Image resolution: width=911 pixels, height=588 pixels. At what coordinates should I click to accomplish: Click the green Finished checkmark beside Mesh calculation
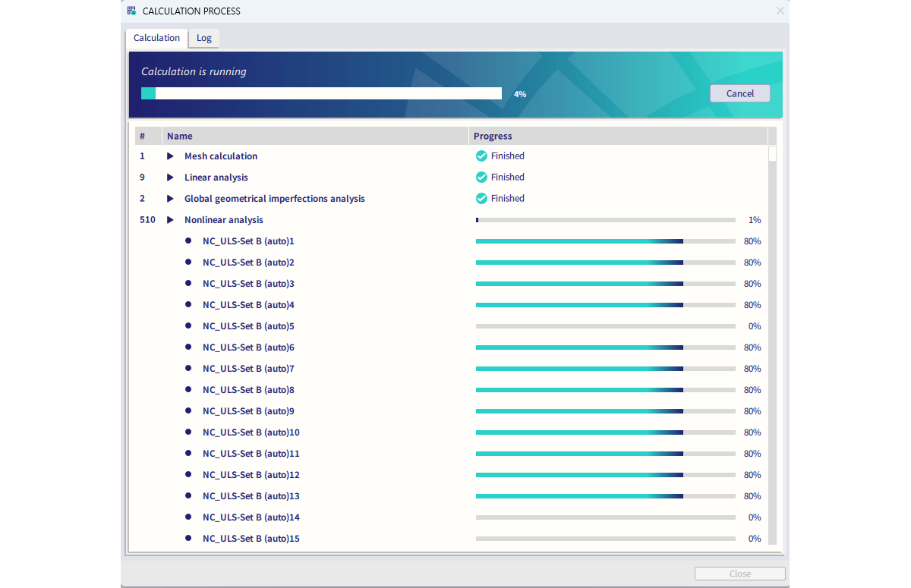coord(481,156)
